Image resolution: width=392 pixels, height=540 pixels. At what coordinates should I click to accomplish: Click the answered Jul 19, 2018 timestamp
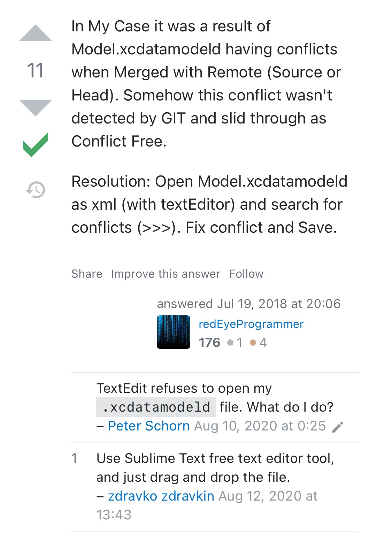248,304
